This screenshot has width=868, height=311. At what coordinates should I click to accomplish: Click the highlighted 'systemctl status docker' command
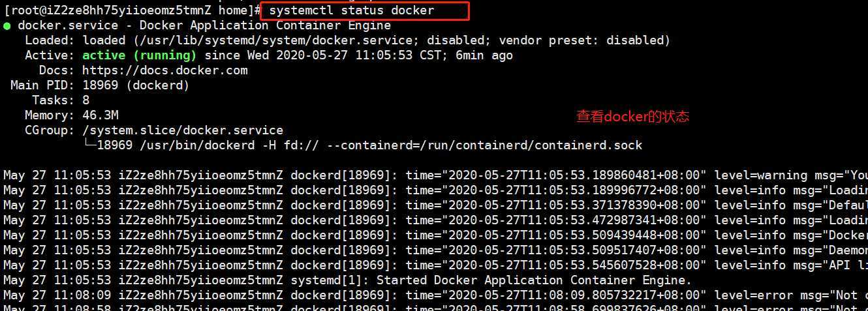click(x=351, y=11)
